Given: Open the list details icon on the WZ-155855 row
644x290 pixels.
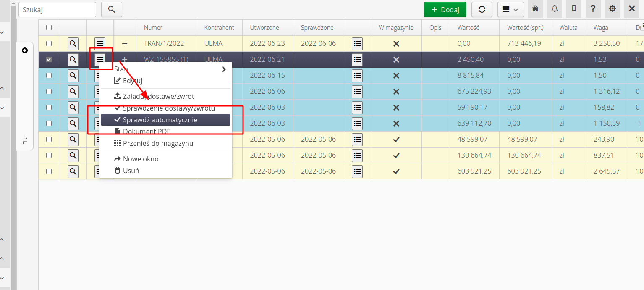Looking at the screenshot, I should [357, 60].
